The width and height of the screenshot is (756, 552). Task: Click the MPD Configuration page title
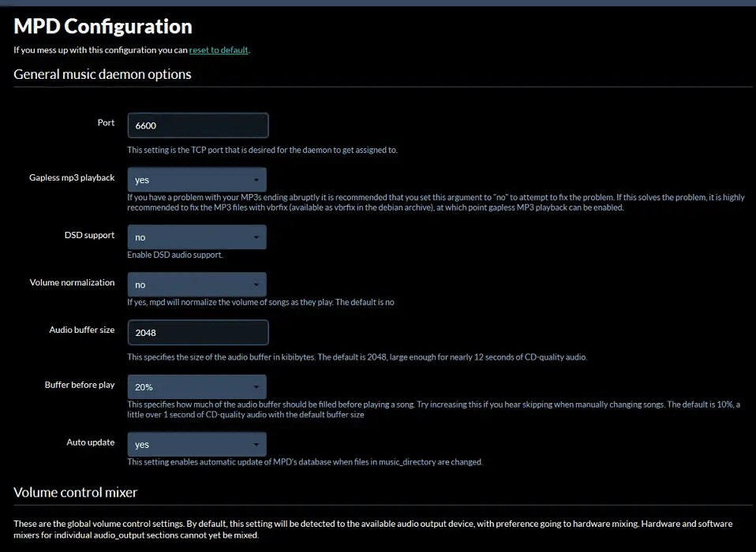[x=103, y=27]
